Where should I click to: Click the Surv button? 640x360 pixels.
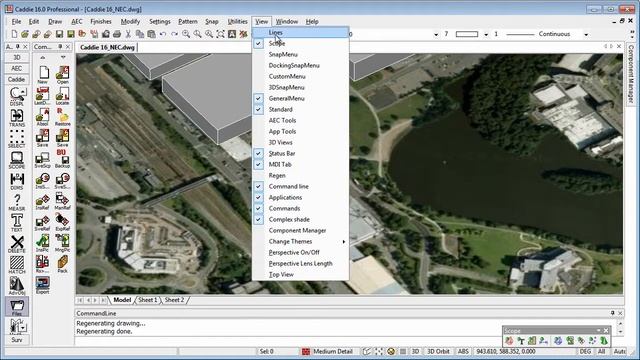coord(17,340)
